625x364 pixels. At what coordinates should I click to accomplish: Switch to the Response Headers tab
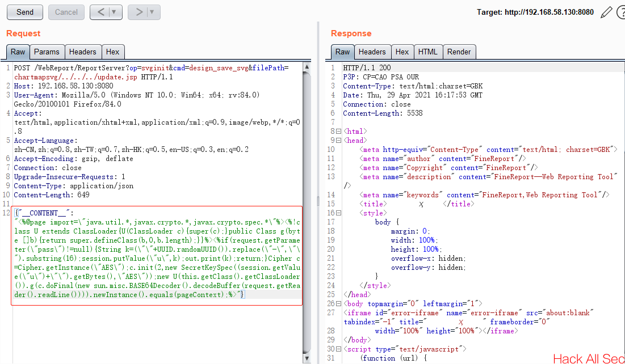click(372, 52)
